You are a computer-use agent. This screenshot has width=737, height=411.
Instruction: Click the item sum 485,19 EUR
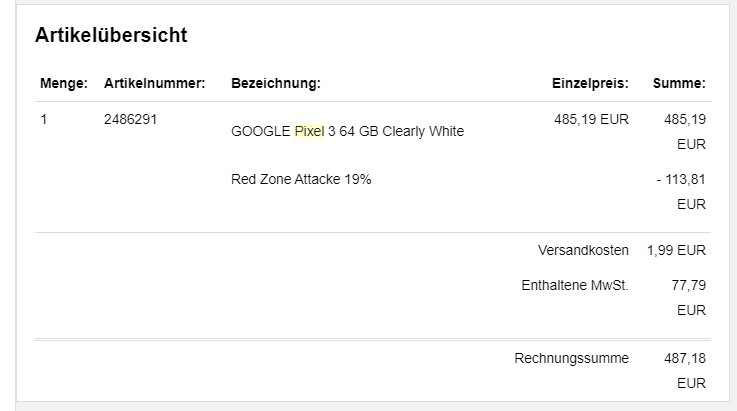(x=685, y=132)
